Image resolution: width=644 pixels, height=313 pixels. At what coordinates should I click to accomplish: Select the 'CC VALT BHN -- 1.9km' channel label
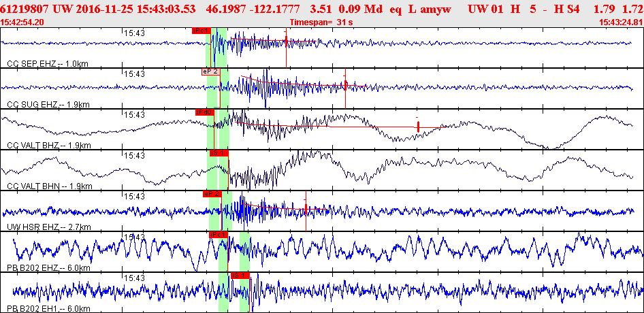(x=49, y=186)
